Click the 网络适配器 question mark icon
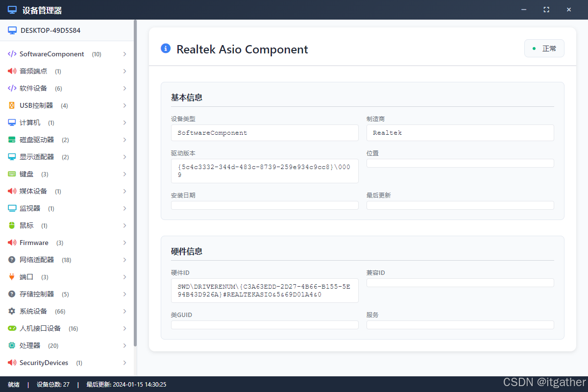The width and height of the screenshot is (588, 392). click(12, 260)
